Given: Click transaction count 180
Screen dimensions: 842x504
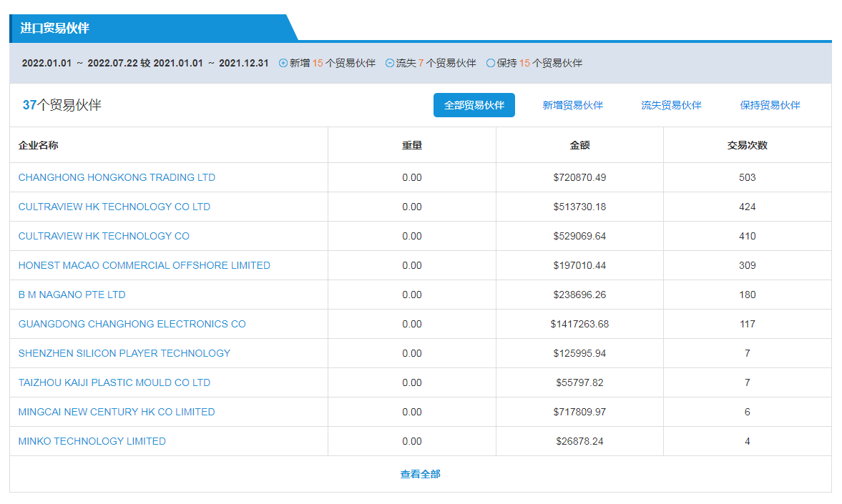Looking at the screenshot, I should coord(748,295).
